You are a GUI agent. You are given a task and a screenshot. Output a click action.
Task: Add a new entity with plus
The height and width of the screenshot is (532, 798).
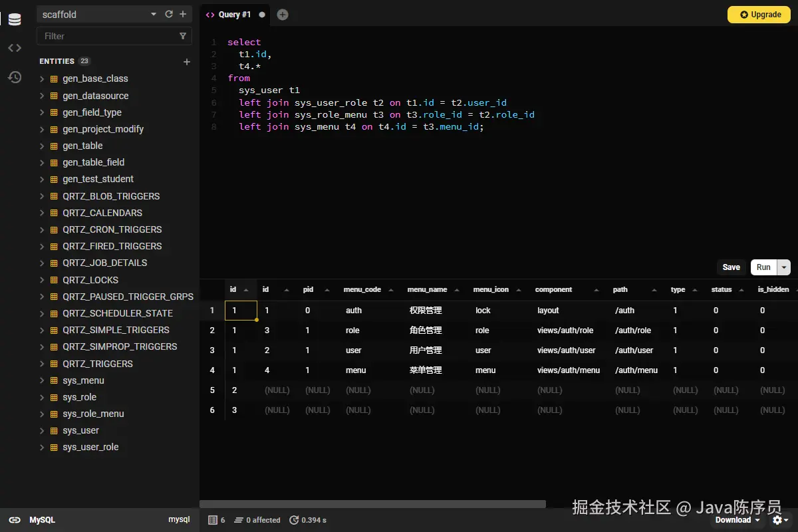pyautogui.click(x=187, y=62)
